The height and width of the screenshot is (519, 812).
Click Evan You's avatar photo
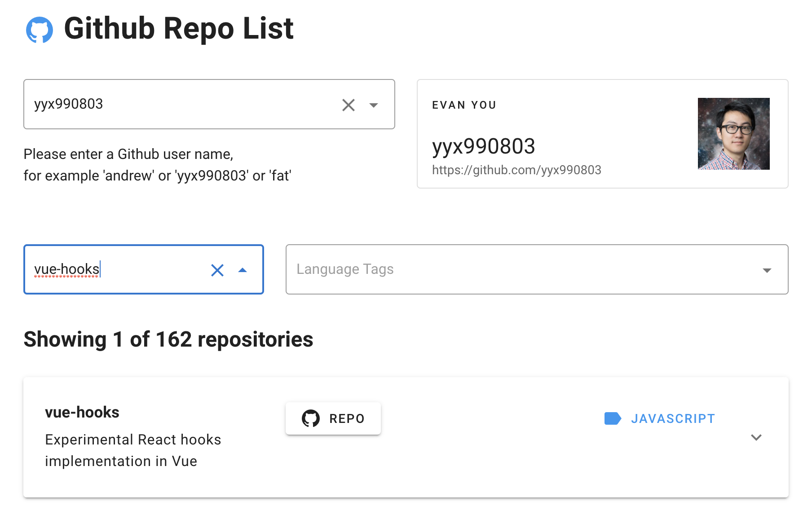click(733, 134)
